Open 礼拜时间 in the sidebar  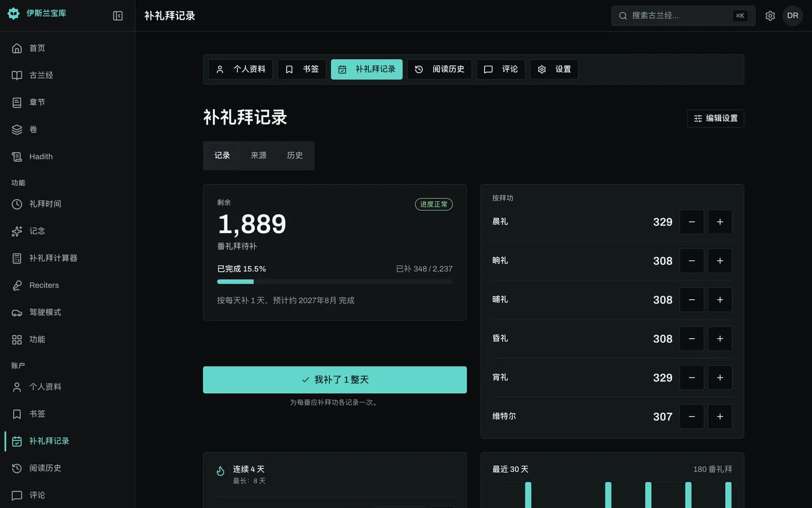pos(67,204)
